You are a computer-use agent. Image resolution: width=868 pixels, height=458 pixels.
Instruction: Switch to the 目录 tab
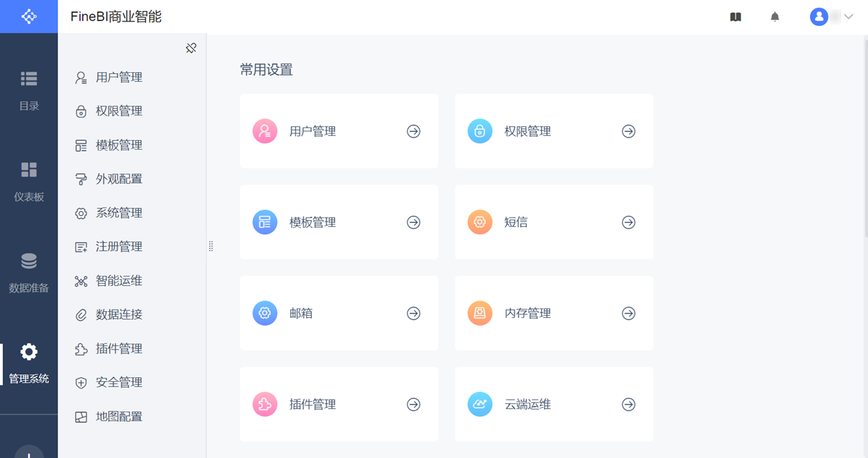pyautogui.click(x=29, y=90)
